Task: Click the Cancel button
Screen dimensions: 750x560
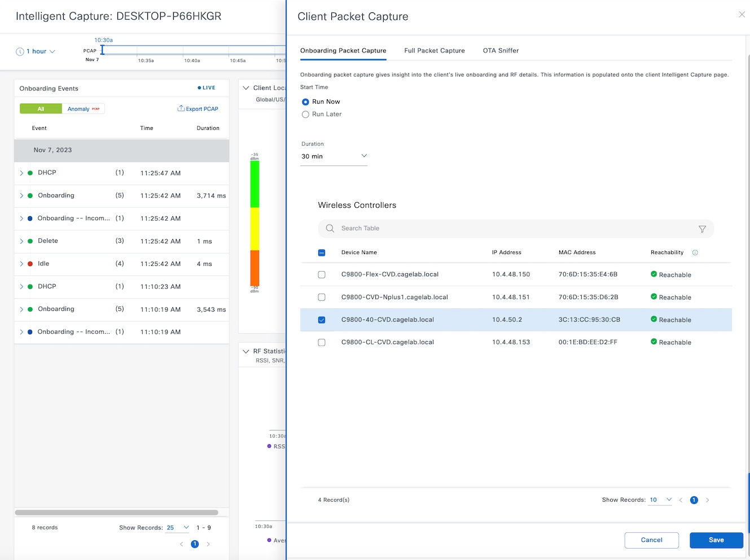Action: [x=651, y=540]
